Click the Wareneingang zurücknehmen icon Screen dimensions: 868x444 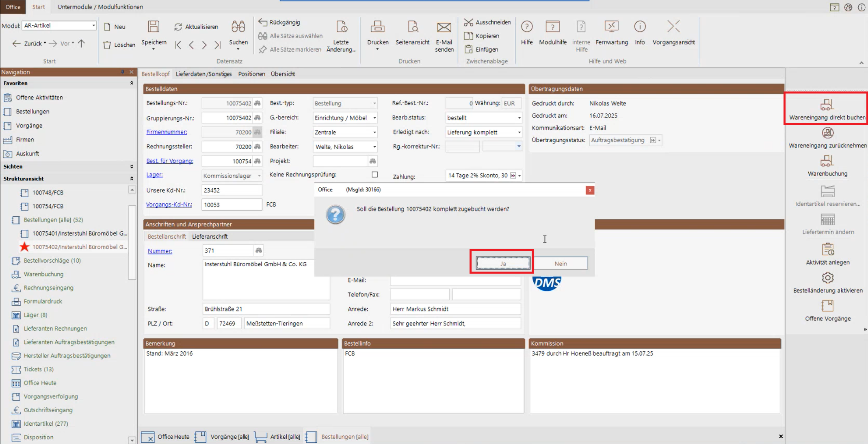pyautogui.click(x=827, y=133)
